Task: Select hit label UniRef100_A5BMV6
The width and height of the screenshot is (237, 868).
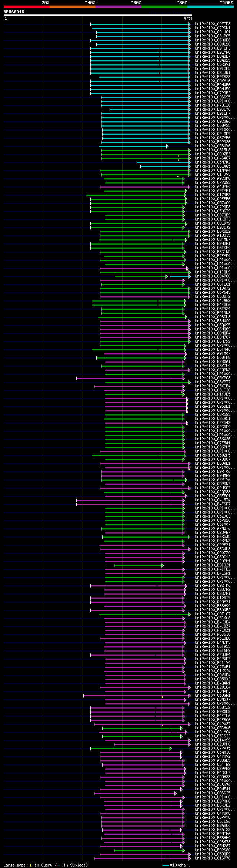Action: [213, 146]
